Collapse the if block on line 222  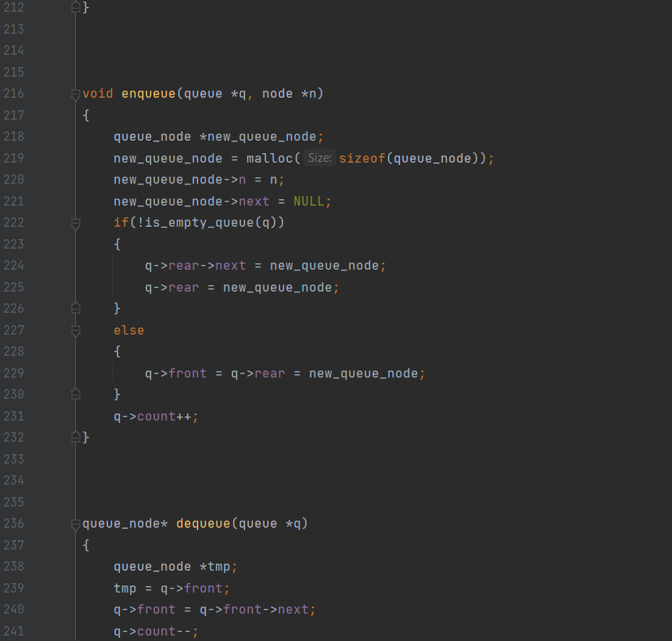pos(75,223)
